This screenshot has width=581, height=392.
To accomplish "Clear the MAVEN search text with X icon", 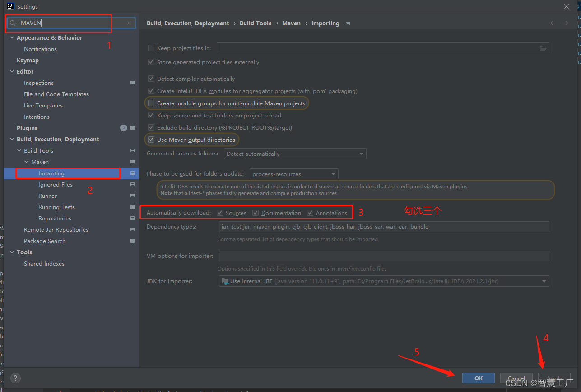I will point(129,23).
